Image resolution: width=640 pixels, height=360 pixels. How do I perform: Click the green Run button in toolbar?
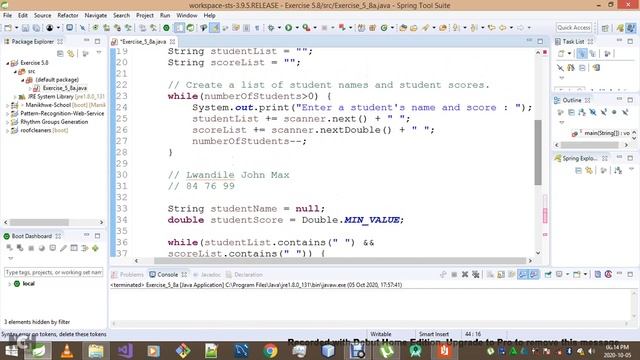[289, 28]
